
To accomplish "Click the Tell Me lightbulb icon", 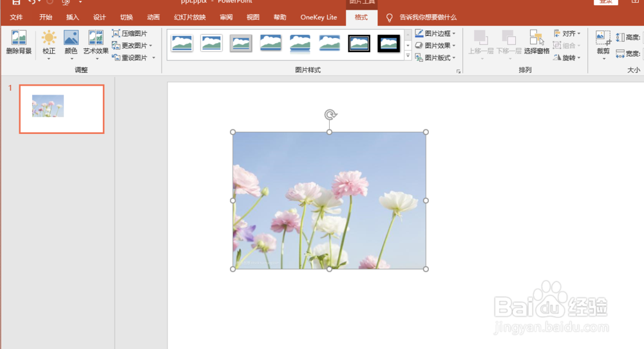I will pyautogui.click(x=390, y=17).
